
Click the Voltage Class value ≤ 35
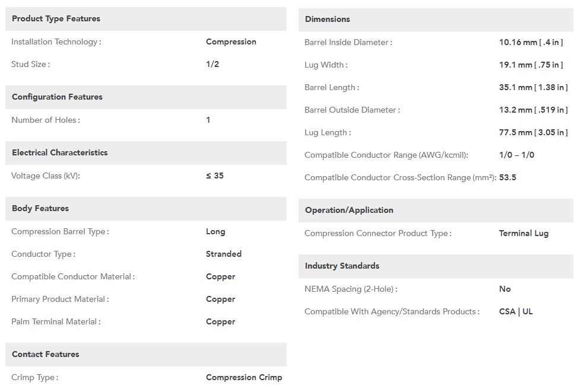(x=215, y=176)
